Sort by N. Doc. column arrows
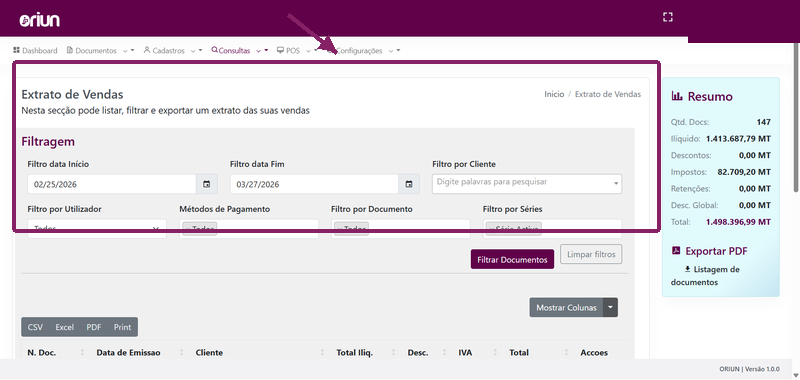This screenshot has height=380, width=800. (x=82, y=352)
